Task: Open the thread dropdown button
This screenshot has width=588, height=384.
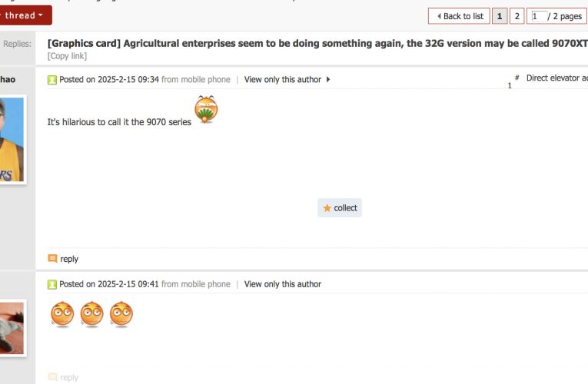Action: click(25, 15)
